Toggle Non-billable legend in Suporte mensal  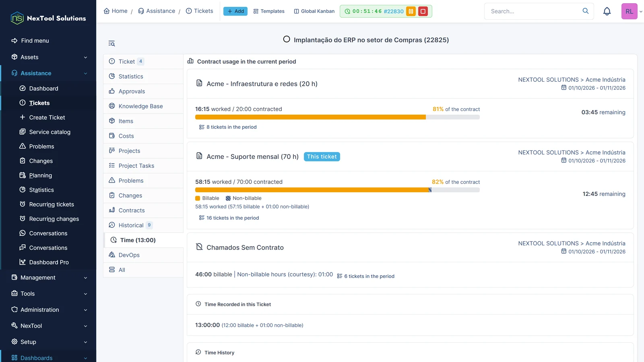(244, 198)
